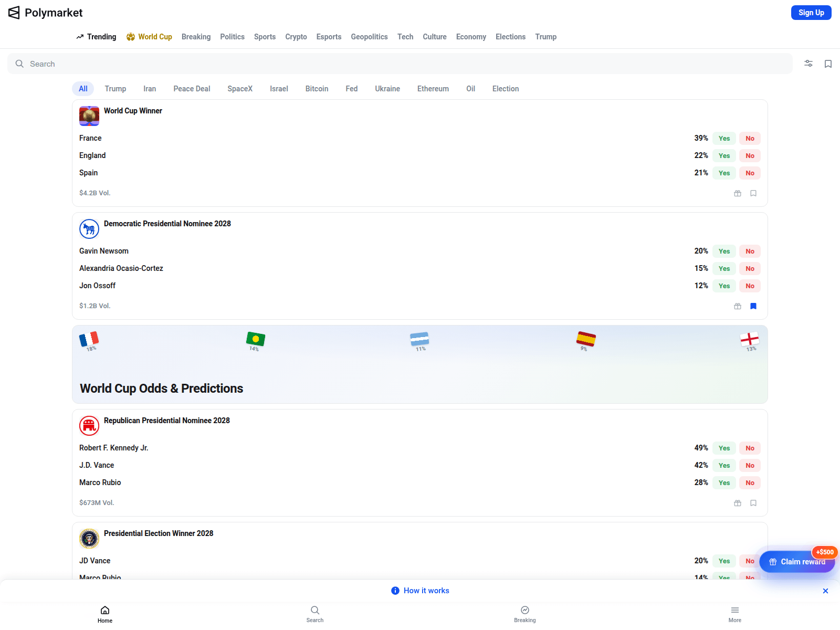
Task: Click the Republican elephant market icon
Action: 89,426
